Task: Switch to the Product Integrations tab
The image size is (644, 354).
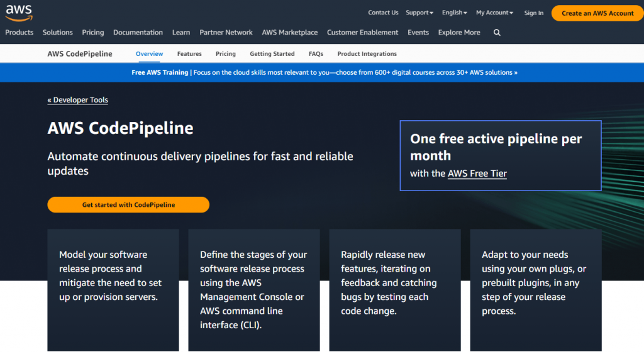Action: click(x=367, y=54)
